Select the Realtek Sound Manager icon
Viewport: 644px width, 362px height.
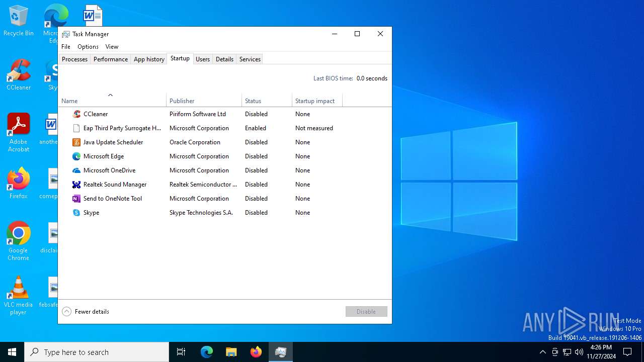(76, 185)
